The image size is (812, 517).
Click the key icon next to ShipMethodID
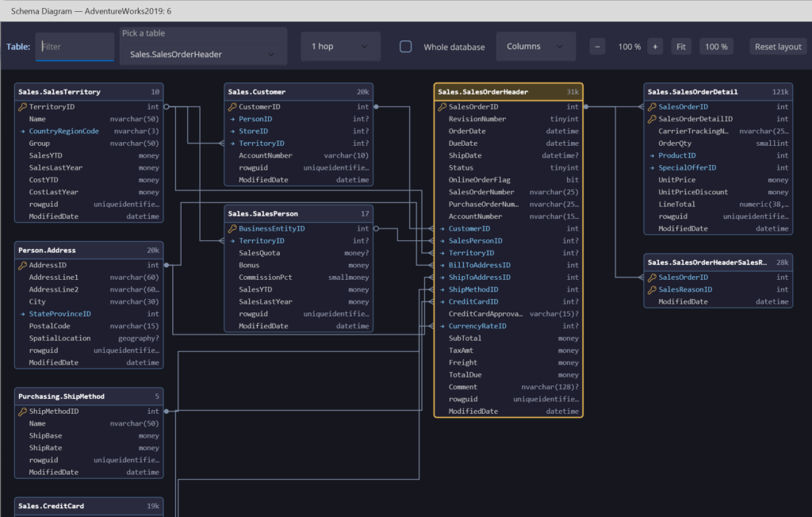click(23, 412)
